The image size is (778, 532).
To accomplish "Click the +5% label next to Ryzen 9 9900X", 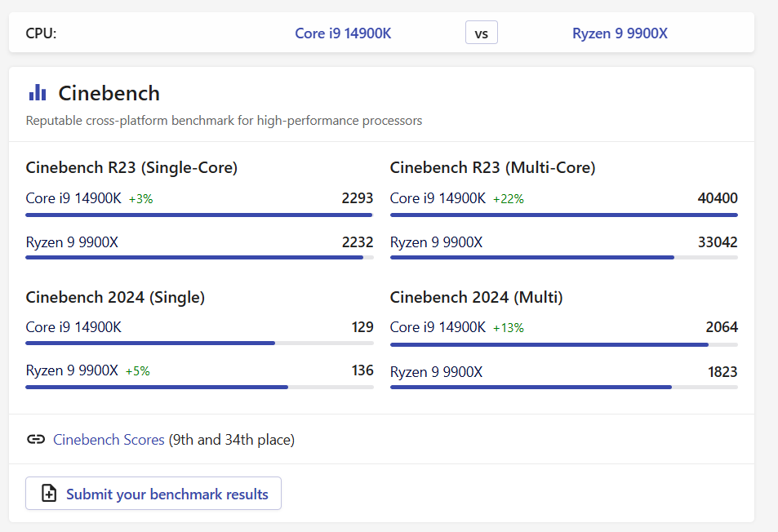I will (137, 371).
